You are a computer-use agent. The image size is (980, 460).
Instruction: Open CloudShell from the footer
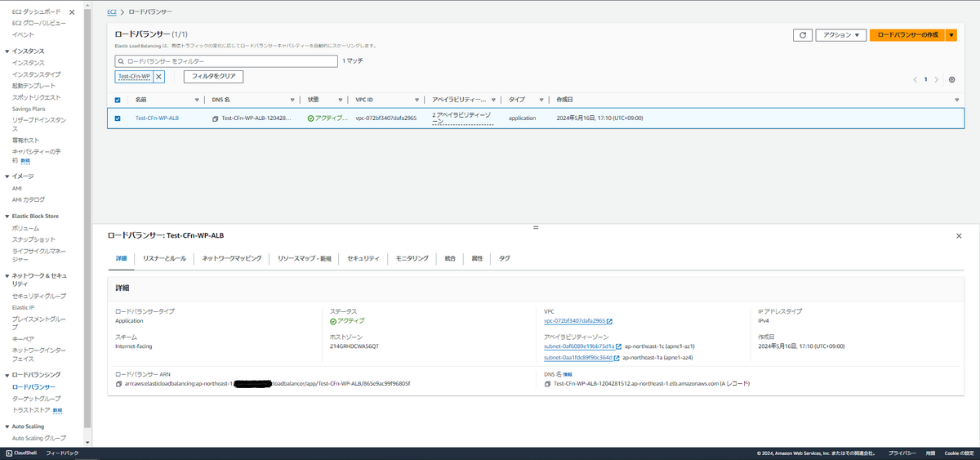click(x=21, y=453)
